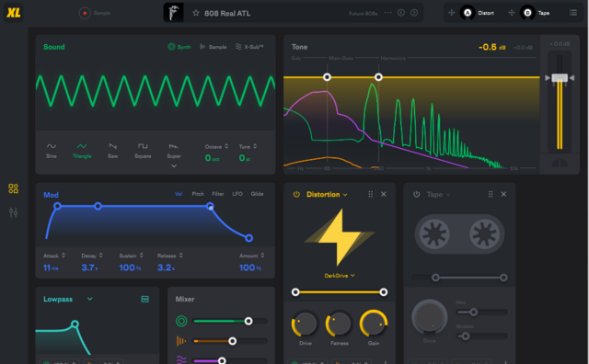Click the Distortion Drive knob

point(305,324)
